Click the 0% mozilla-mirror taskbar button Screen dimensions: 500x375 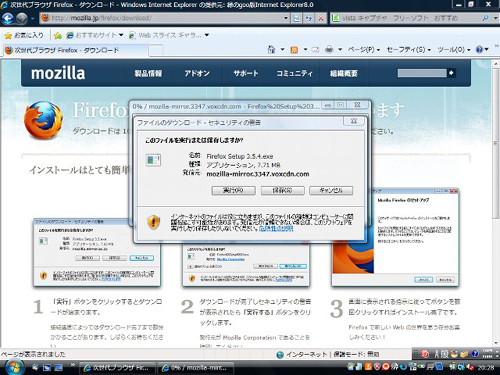195,368
